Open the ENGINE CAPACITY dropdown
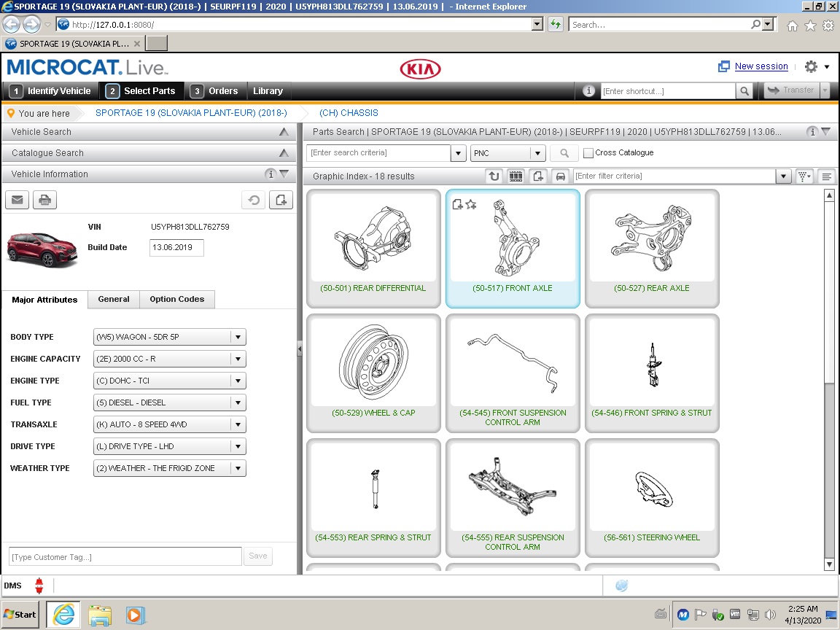This screenshot has height=630, width=840. click(238, 359)
